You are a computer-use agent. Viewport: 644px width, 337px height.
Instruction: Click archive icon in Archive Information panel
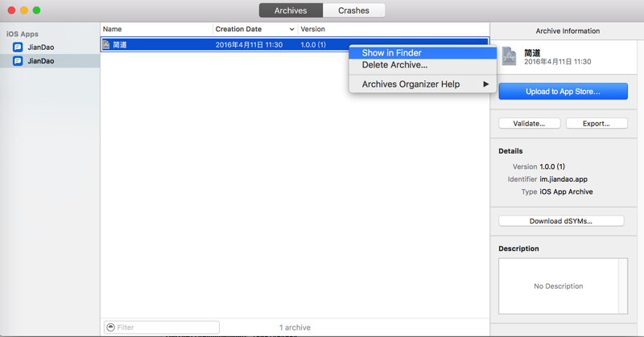[x=509, y=56]
